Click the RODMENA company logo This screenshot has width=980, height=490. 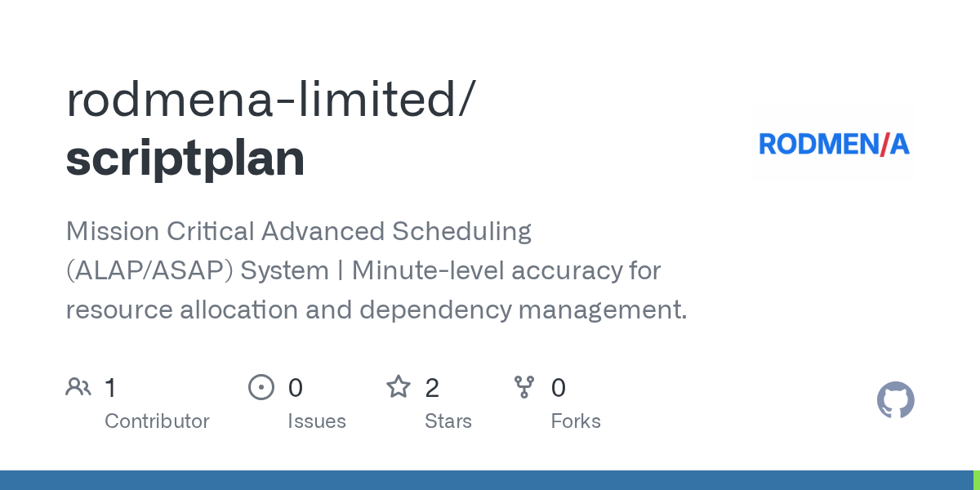tap(834, 145)
